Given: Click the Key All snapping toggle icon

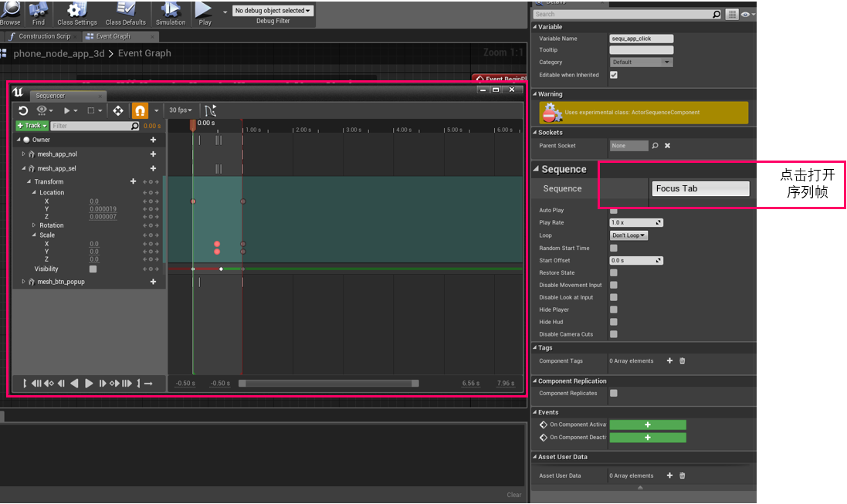Looking at the screenshot, I should point(140,110).
